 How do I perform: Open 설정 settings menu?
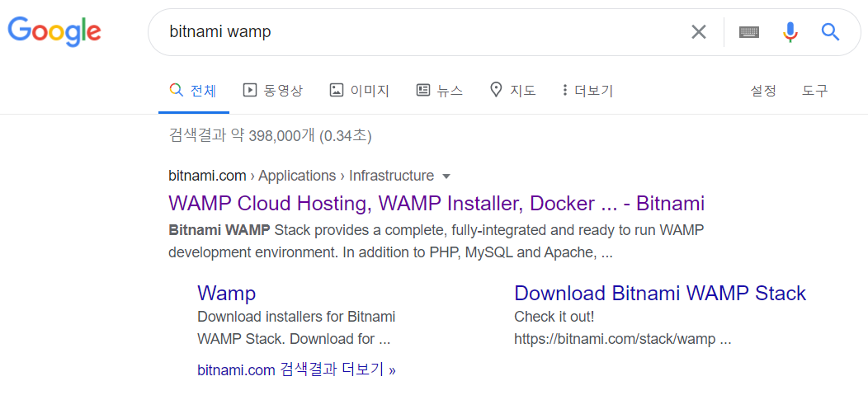pos(763,90)
